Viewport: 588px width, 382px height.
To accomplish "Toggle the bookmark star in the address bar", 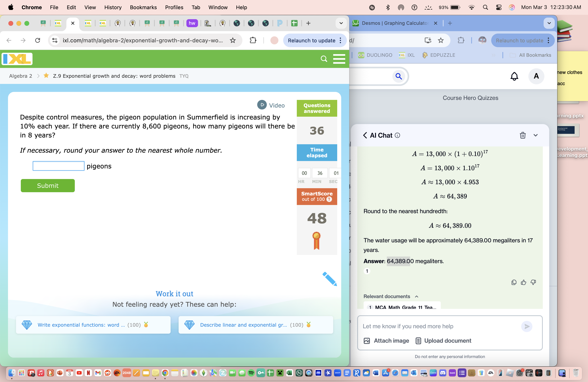I will [x=232, y=40].
